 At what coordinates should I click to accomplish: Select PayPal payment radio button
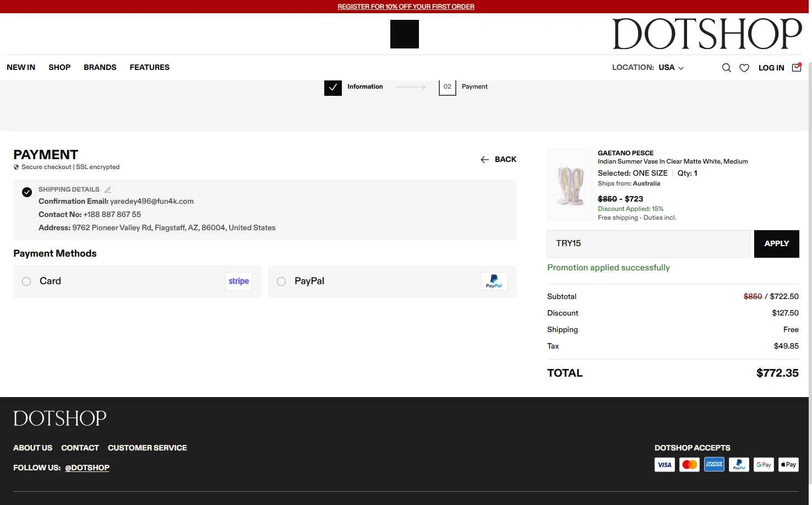click(281, 281)
